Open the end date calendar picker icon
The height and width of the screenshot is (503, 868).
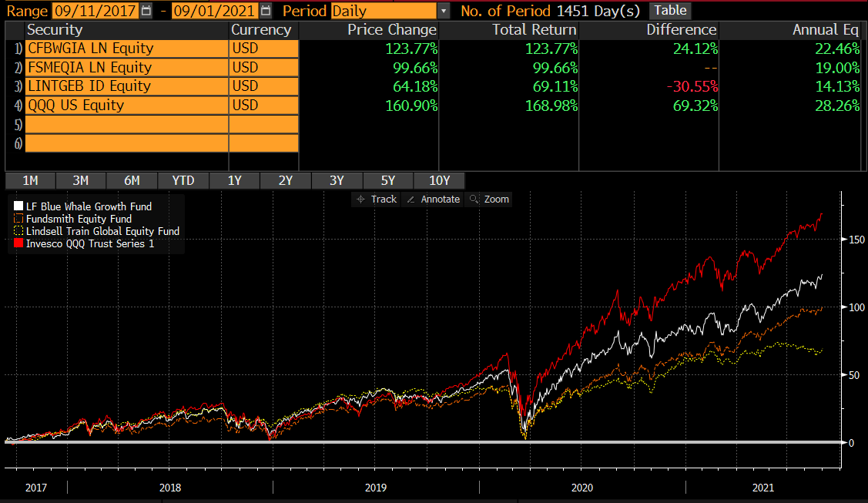[x=266, y=11]
